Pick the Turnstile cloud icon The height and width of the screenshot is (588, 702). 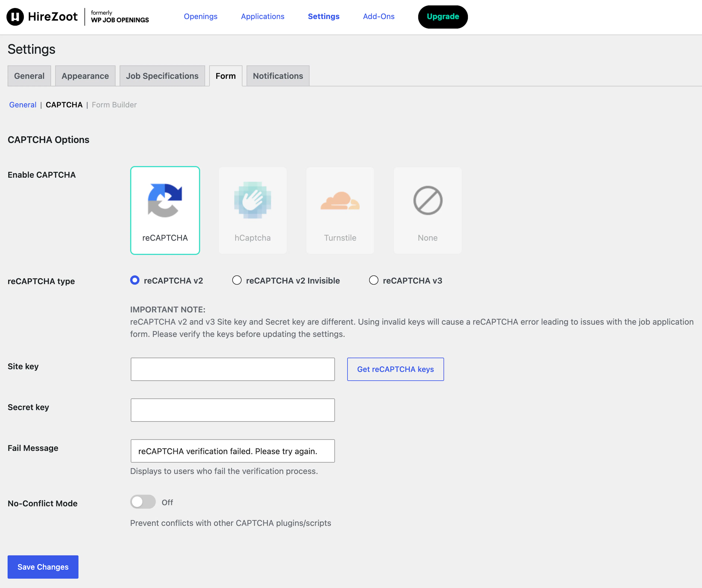point(340,200)
